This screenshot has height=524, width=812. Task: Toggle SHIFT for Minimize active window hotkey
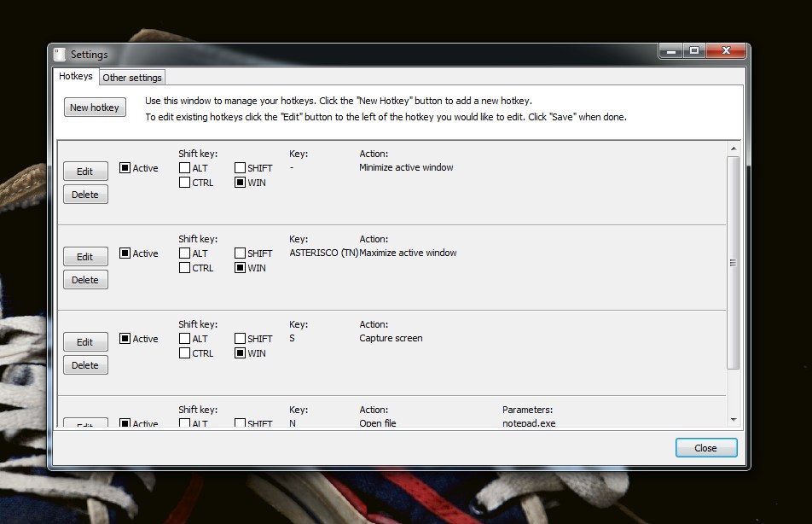[x=240, y=168]
